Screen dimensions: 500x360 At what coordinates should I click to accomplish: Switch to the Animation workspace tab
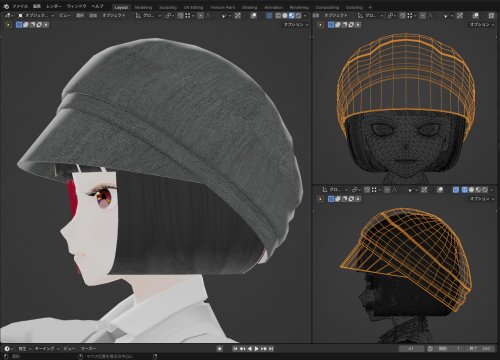[274, 7]
